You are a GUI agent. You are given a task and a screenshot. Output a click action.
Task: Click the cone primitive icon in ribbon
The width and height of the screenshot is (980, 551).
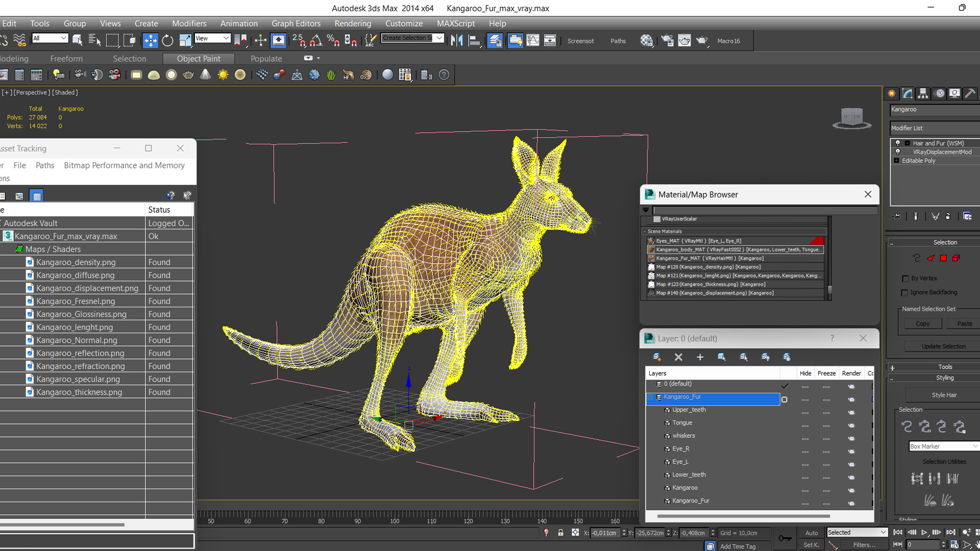205,75
